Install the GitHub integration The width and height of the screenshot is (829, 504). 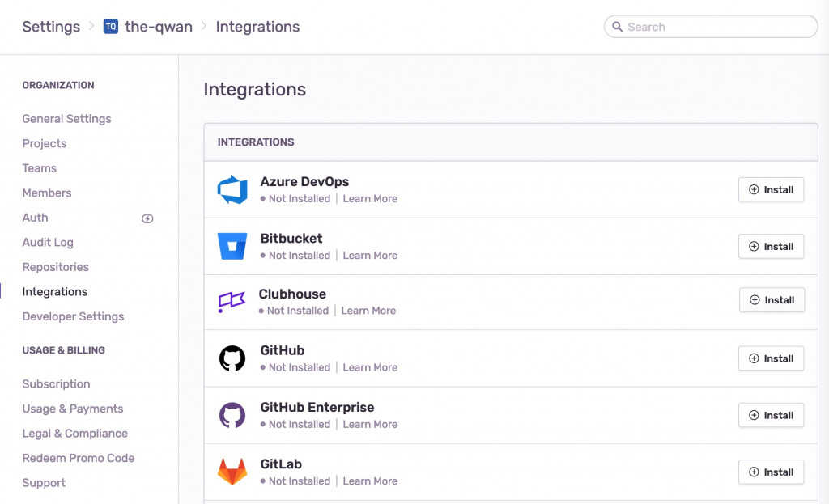pos(771,358)
